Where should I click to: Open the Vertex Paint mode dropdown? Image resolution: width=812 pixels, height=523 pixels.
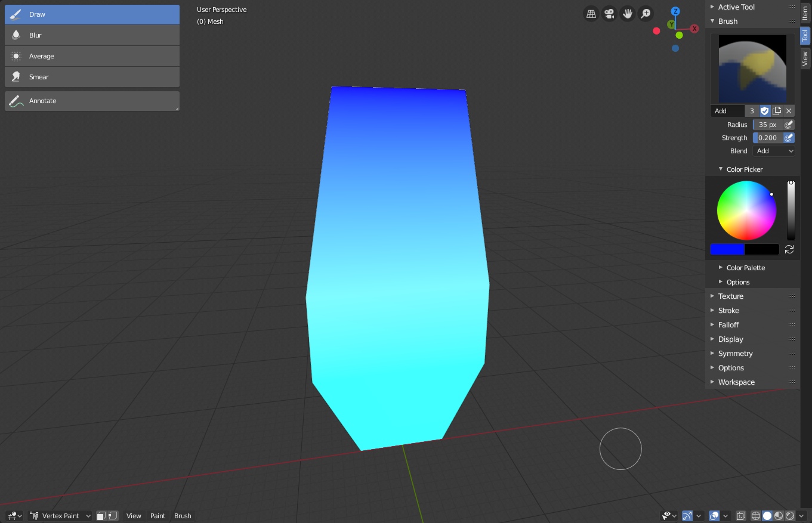(60, 516)
